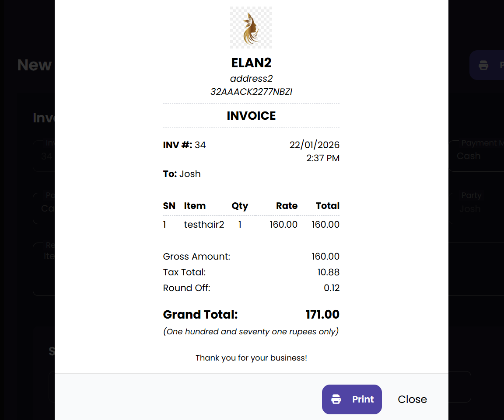Screen dimensions: 504x420
Task: Close the invoice preview dialog
Action: (x=412, y=399)
